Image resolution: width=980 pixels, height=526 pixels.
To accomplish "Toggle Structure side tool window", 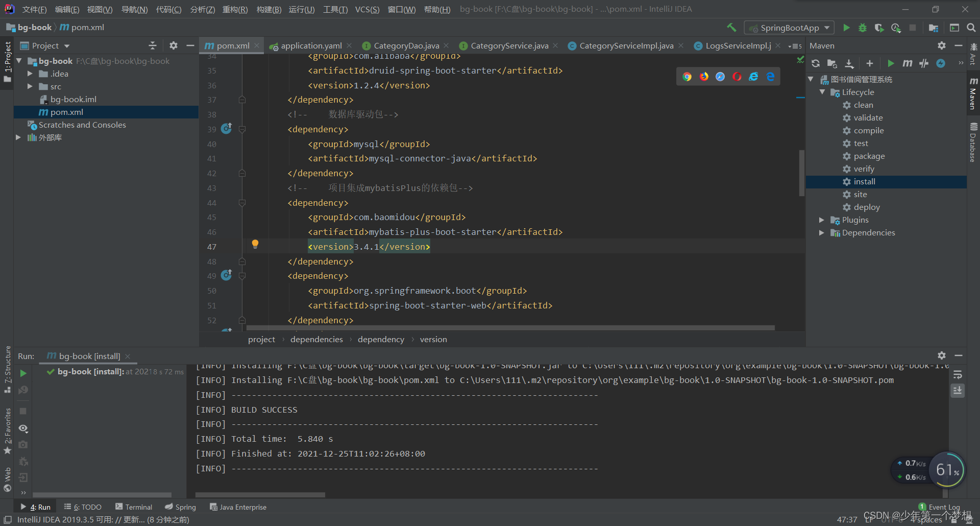I will point(7,369).
